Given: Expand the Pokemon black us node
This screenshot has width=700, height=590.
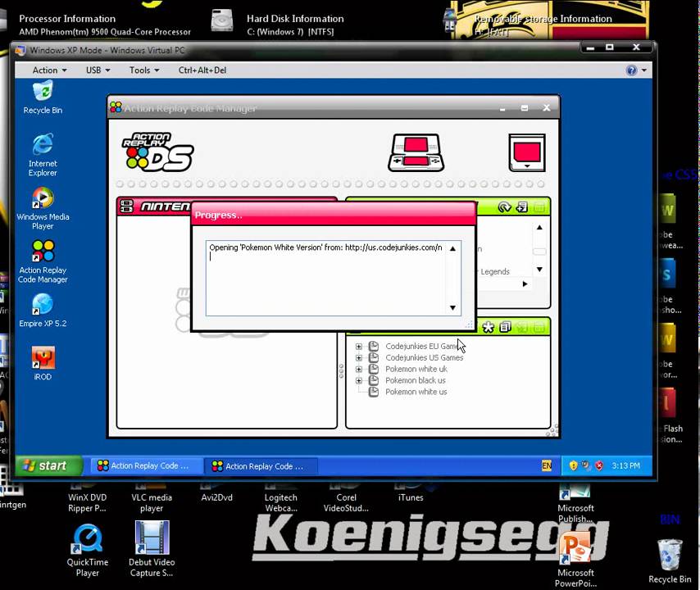Looking at the screenshot, I should 358,380.
